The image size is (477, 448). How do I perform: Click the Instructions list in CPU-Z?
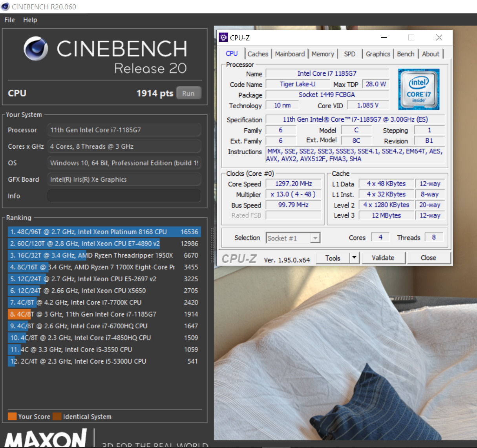click(355, 155)
